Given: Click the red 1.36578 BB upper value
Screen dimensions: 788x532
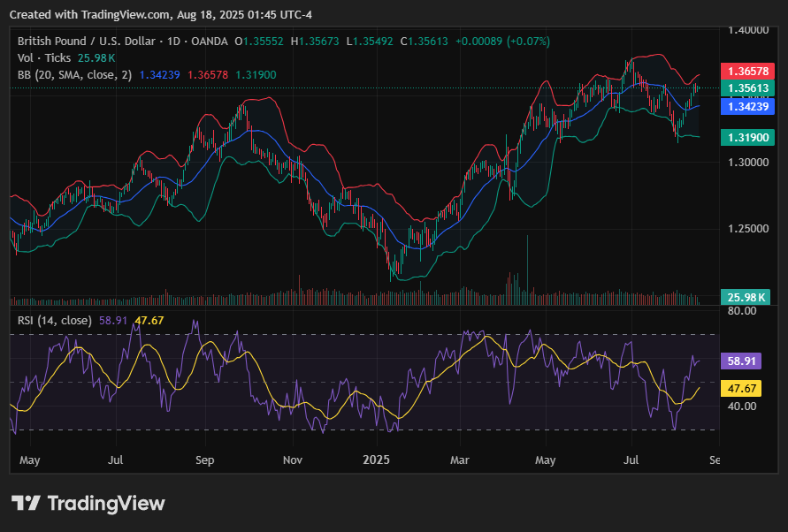Looking at the screenshot, I should coord(208,75).
